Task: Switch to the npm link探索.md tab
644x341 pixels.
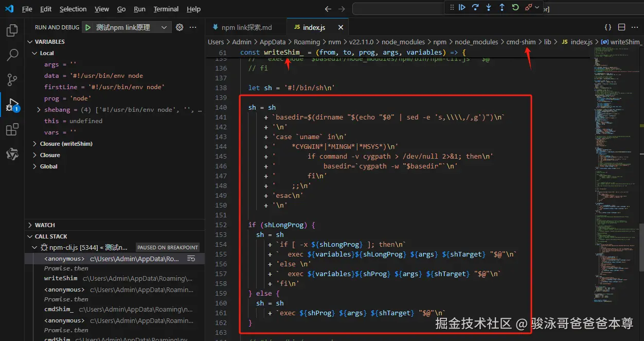Action: click(246, 27)
